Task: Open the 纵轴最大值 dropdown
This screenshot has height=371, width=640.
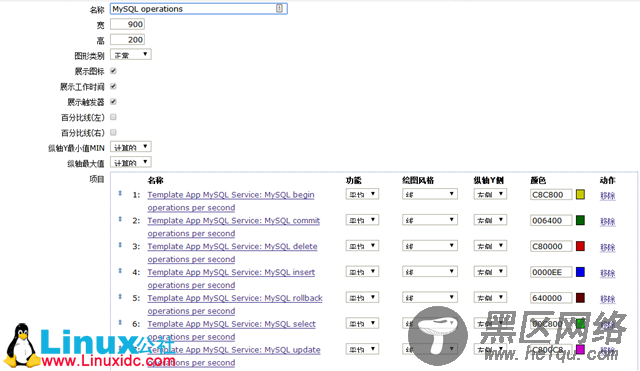Action: 131,162
